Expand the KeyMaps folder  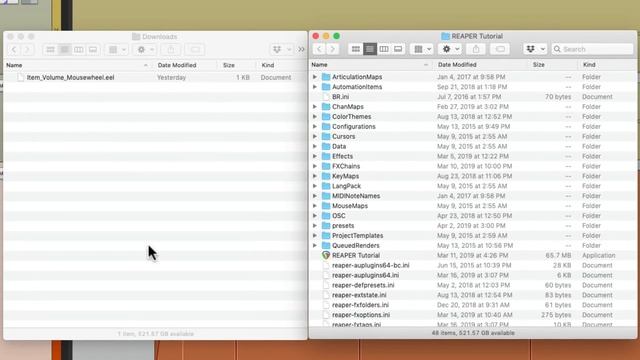(315, 176)
